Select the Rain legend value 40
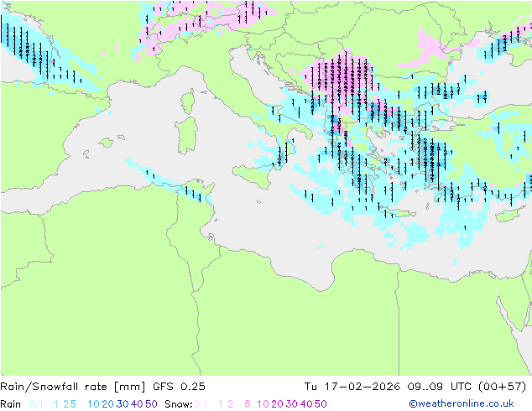532x411 pixels. 137,404
